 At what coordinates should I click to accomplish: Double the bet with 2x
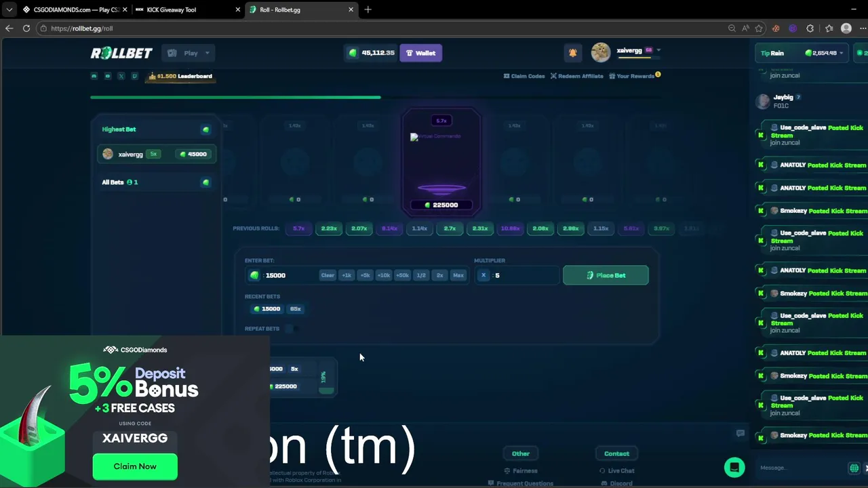[439, 275]
